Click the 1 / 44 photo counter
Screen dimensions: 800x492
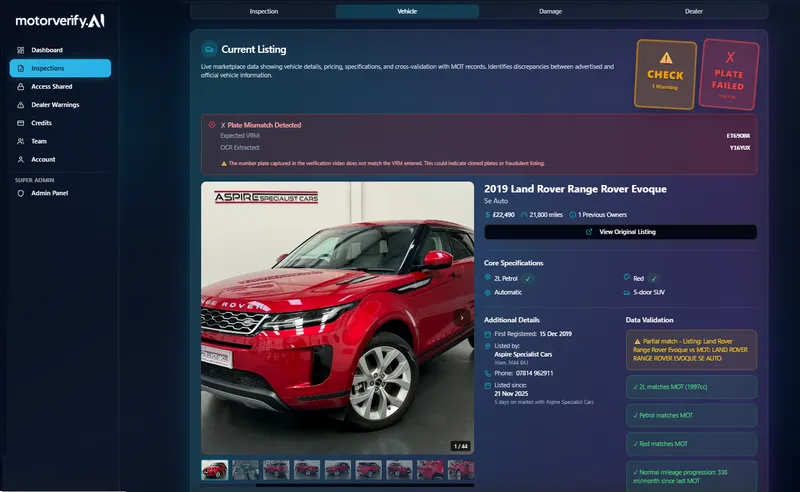point(461,447)
